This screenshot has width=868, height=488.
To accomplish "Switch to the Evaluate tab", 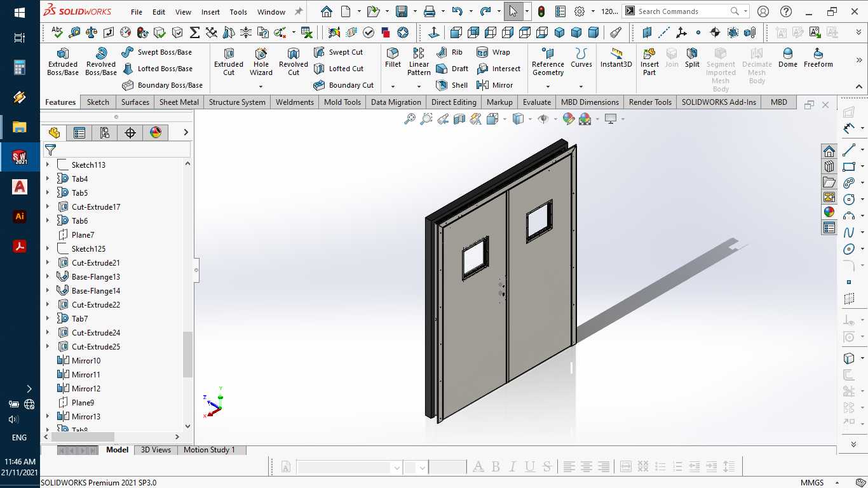I will click(537, 102).
